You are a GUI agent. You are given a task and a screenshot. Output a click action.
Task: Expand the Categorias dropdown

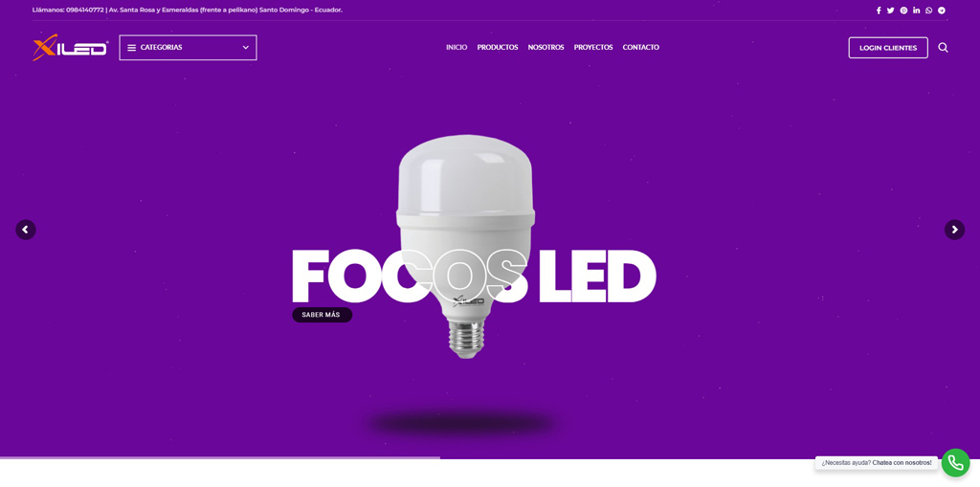189,48
